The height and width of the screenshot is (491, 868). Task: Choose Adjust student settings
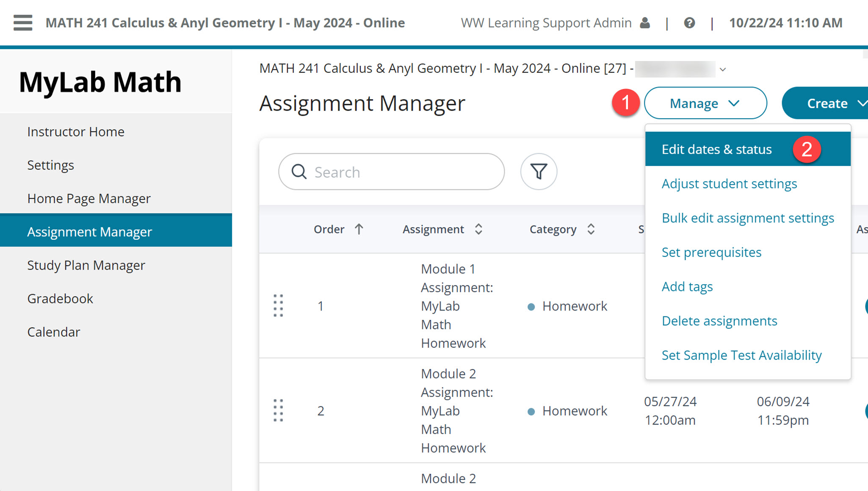coord(729,184)
